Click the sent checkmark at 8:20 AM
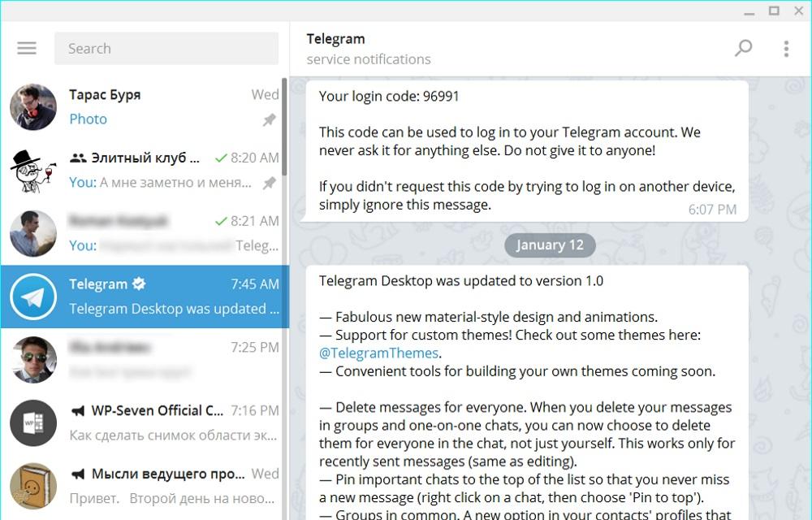This screenshot has width=812, height=520. (221, 158)
